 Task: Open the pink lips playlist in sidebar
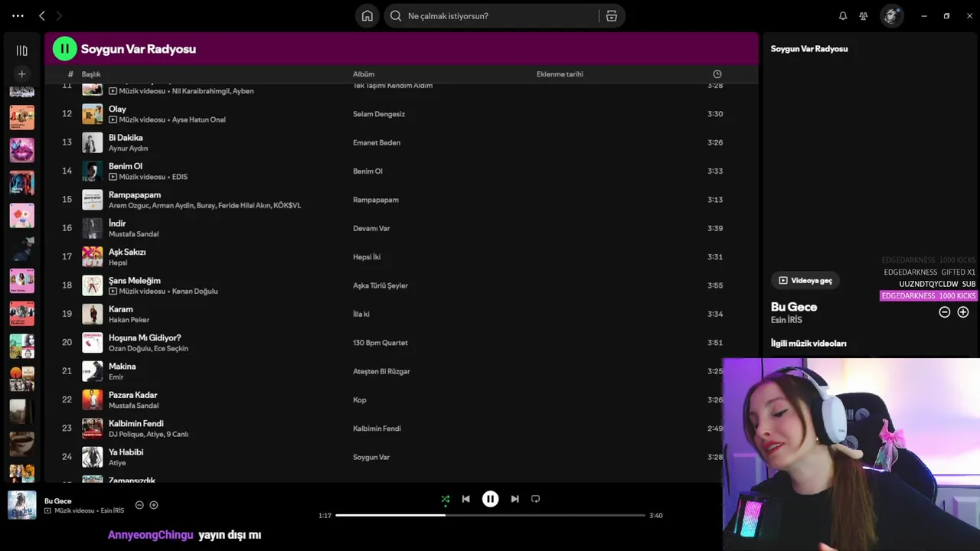21,150
